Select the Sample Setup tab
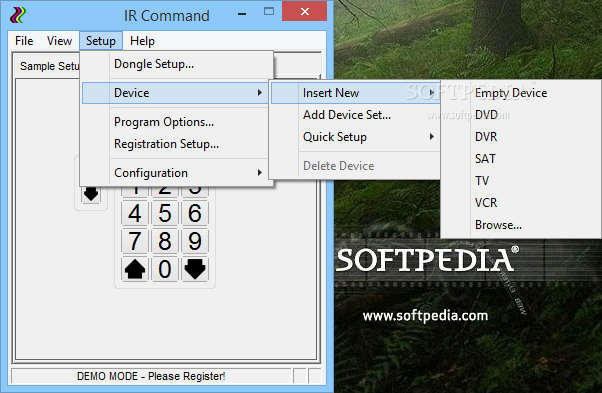Screen dimensions: 602x393 pos(50,66)
